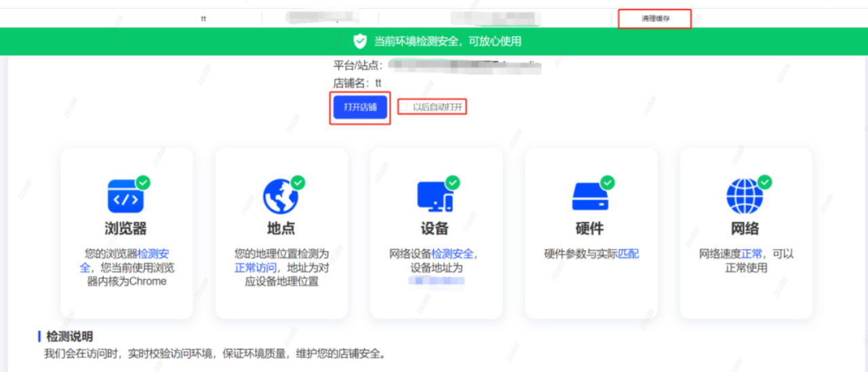The image size is (868, 372).
Task: Click the browser code-window icon
Action: tap(125, 196)
